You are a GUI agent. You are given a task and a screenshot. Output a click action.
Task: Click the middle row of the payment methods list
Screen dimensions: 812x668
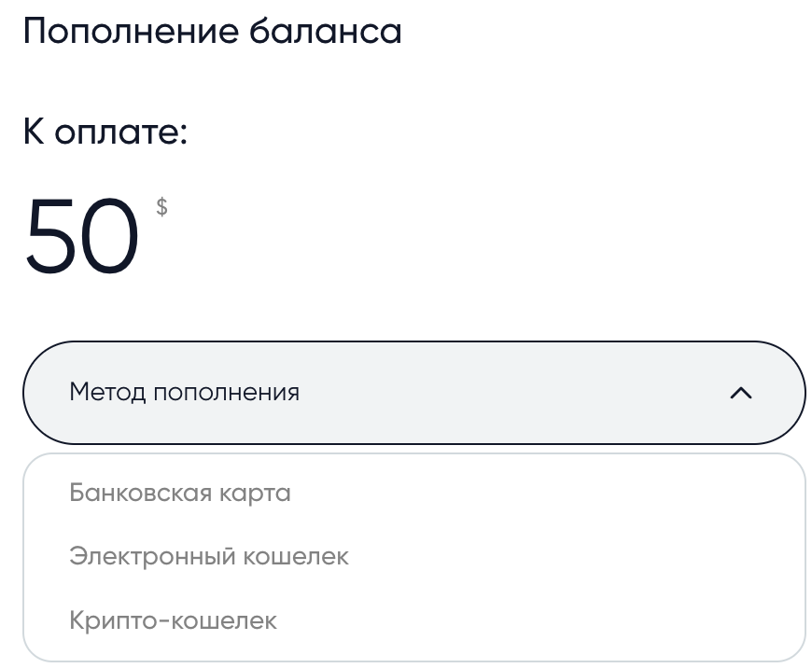tap(413, 556)
